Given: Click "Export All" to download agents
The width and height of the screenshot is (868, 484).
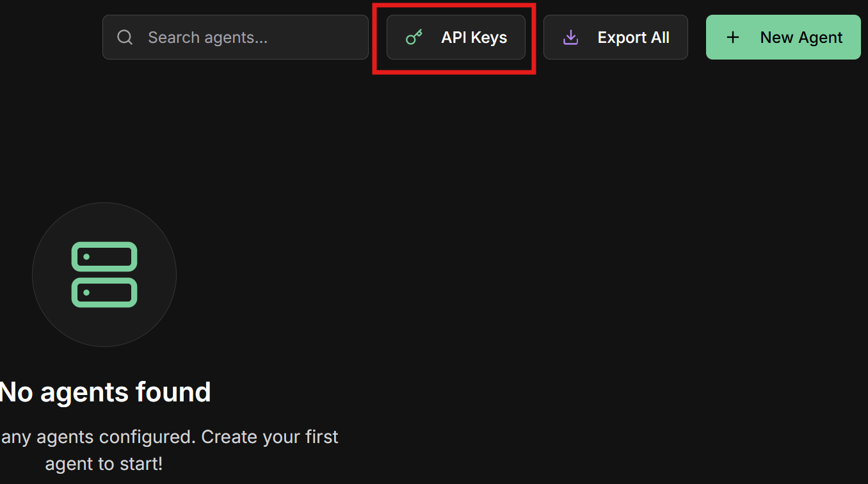Looking at the screenshot, I should (615, 37).
